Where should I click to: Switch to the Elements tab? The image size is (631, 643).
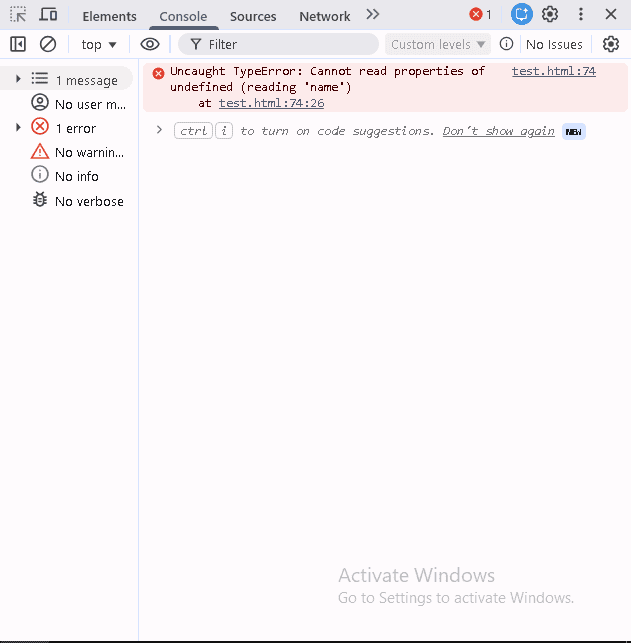click(x=109, y=16)
